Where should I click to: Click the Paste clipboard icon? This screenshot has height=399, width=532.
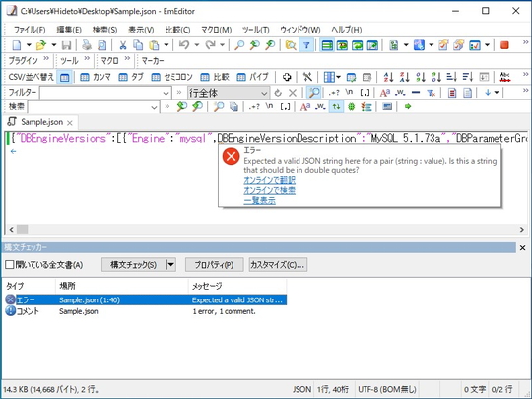pos(154,44)
